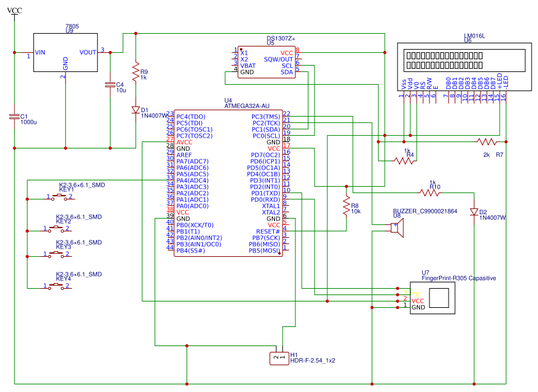Click the KEY2 push-button switch symbol
The height and width of the screenshot is (392, 538).
coord(56,229)
